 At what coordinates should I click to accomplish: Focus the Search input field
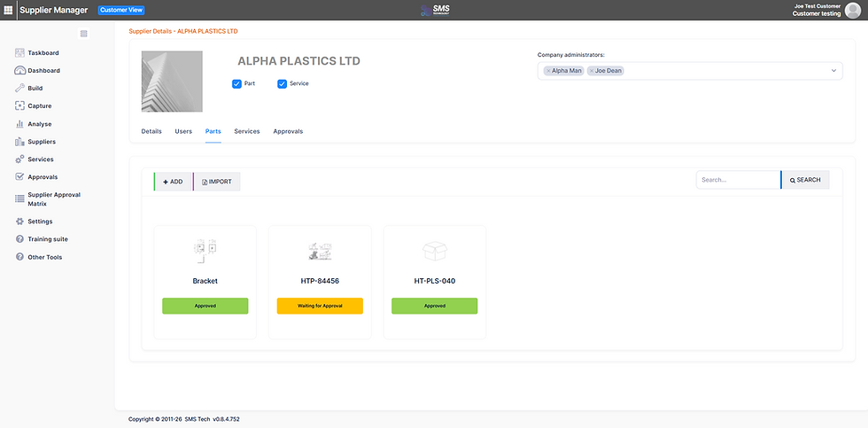click(738, 180)
